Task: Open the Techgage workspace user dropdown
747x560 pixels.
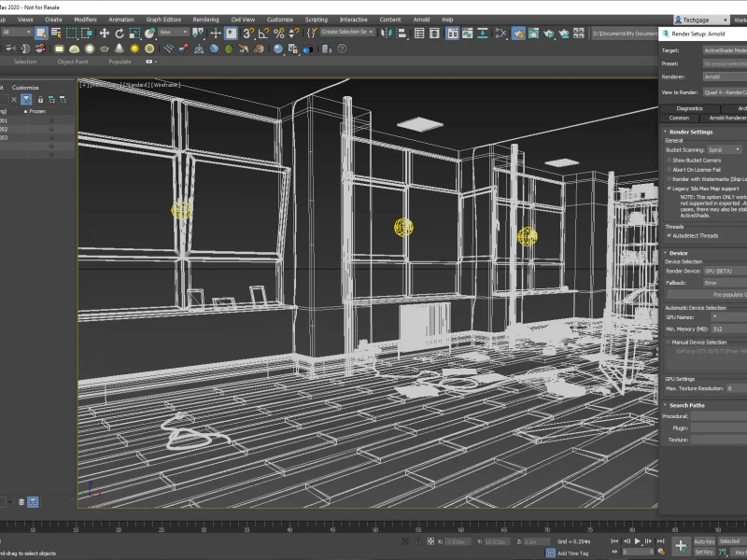Action: (x=701, y=20)
